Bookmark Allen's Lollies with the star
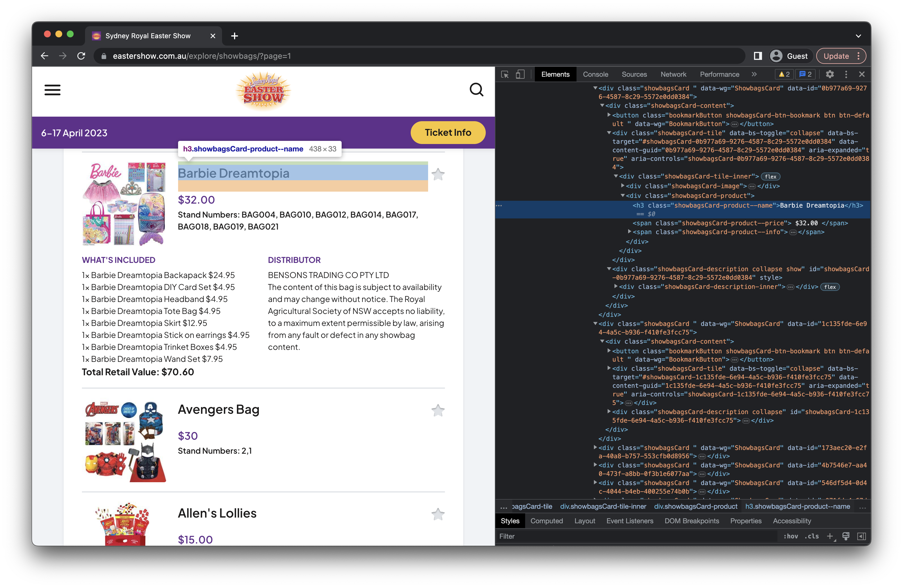This screenshot has height=588, width=903. [438, 514]
